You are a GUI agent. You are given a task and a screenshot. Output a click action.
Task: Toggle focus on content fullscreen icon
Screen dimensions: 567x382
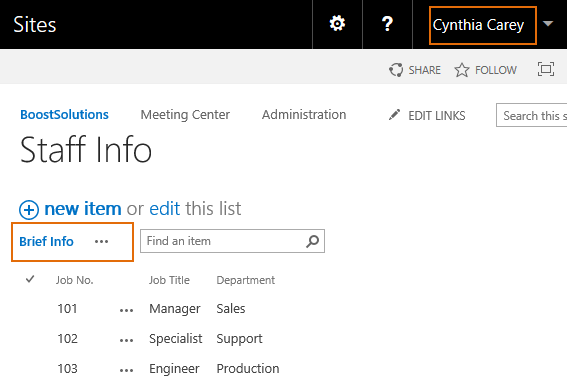click(x=546, y=69)
